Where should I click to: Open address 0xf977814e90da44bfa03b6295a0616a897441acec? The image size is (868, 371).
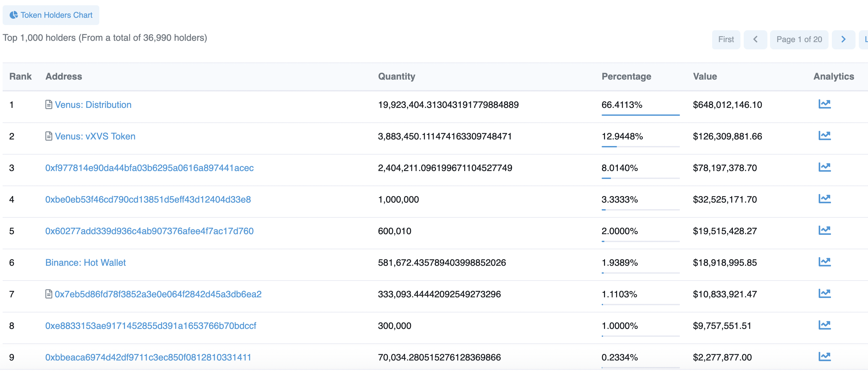pos(149,168)
